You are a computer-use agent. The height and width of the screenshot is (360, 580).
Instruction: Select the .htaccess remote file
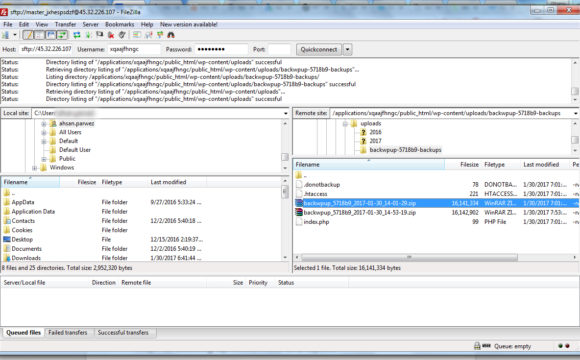click(316, 194)
